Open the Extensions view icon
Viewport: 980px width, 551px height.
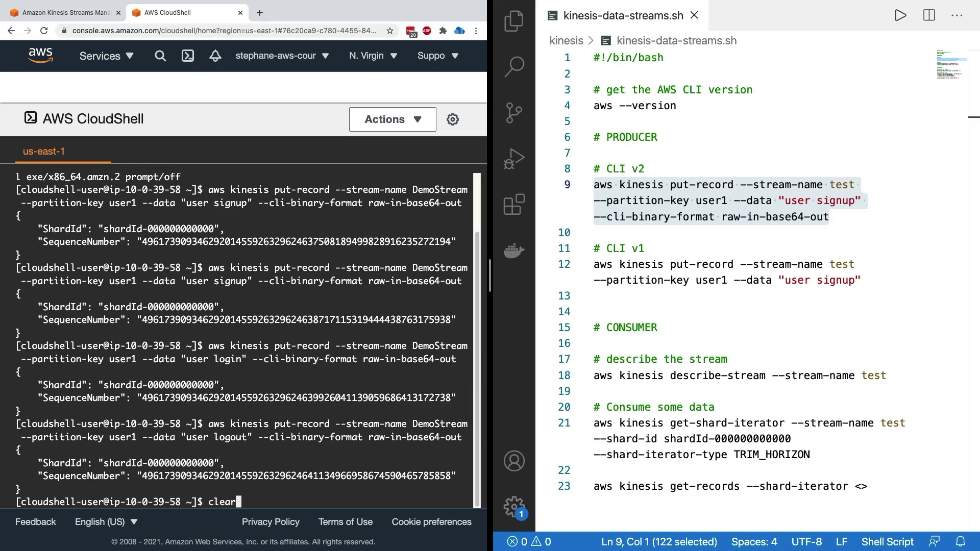click(514, 205)
